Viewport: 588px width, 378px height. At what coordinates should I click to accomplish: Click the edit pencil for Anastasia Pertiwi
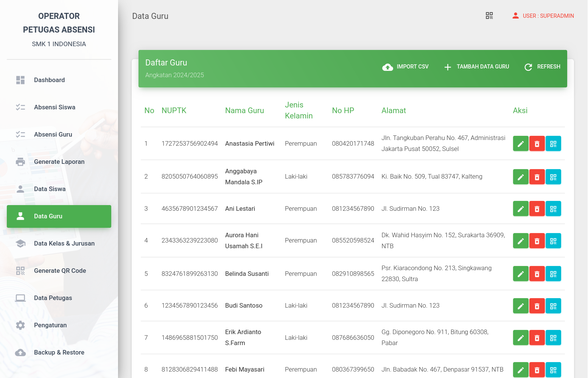[521, 143]
